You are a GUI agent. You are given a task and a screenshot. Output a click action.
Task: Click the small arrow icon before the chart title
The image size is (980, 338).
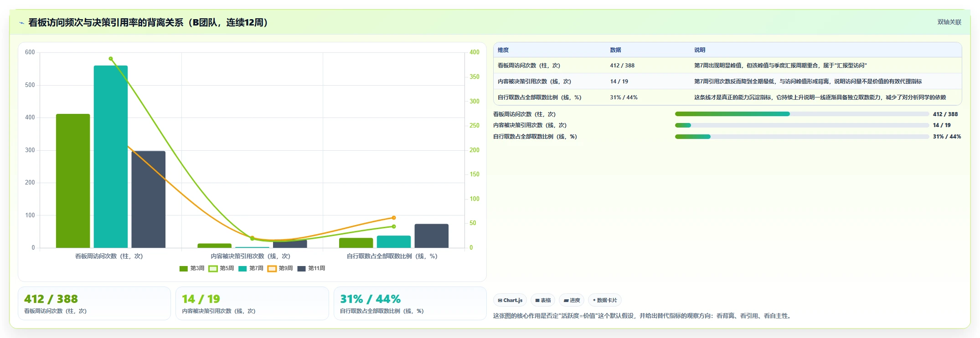point(21,23)
